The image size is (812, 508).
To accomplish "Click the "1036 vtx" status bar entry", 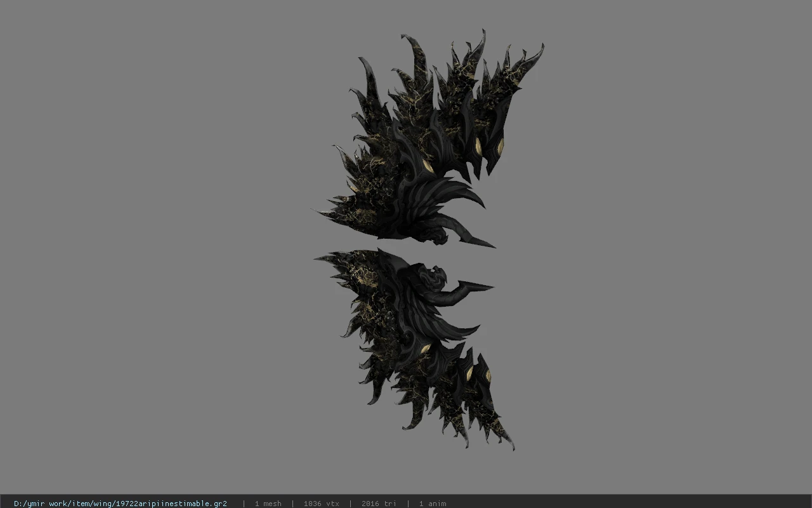I will [321, 504].
